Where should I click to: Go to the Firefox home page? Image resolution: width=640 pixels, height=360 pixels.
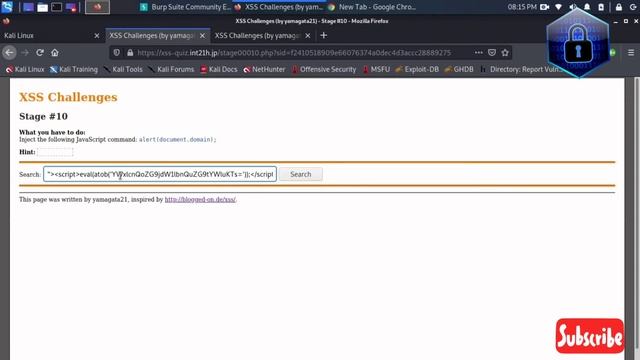(55, 53)
